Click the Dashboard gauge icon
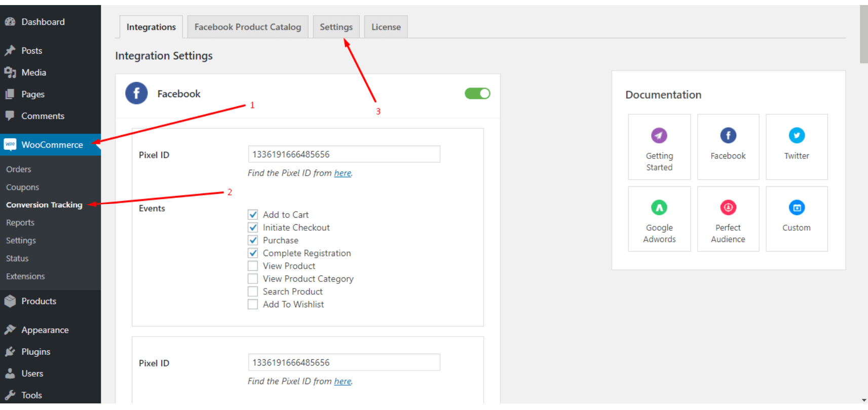Image resolution: width=868 pixels, height=410 pixels. 10,22
